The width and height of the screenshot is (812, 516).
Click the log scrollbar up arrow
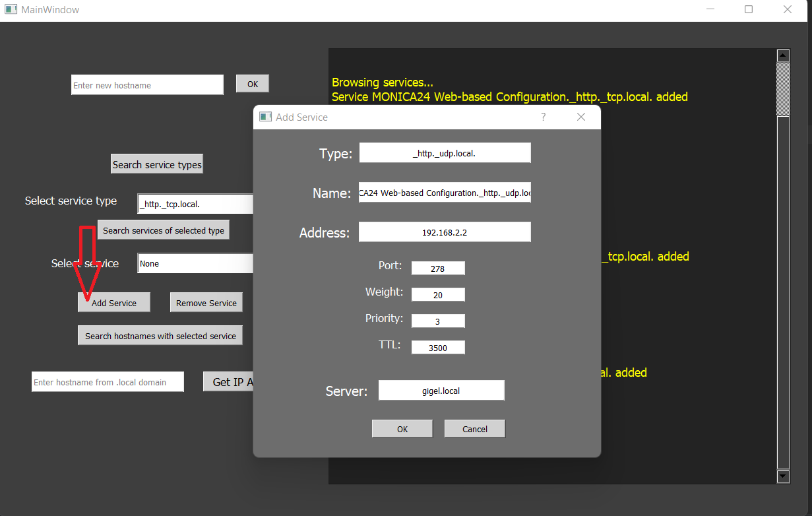[x=784, y=55]
